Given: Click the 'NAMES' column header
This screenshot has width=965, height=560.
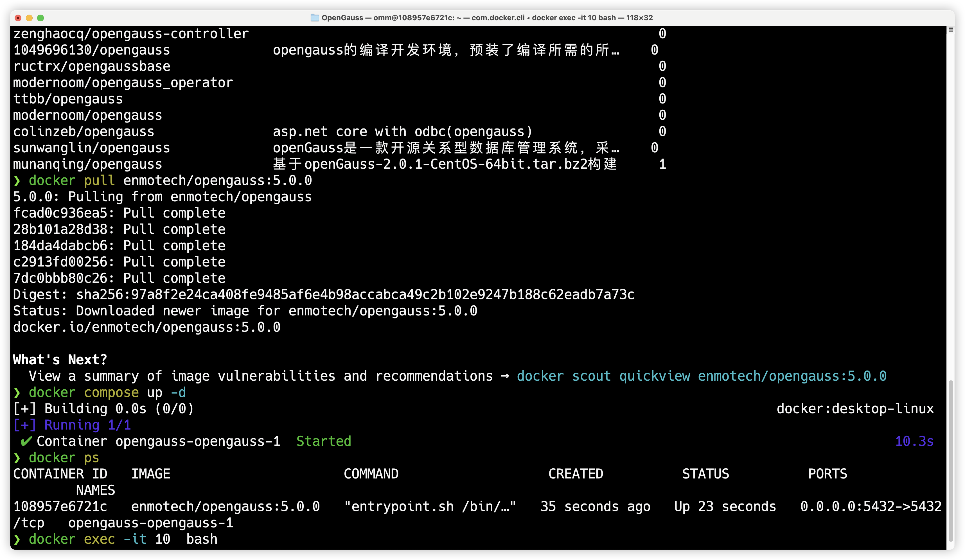Looking at the screenshot, I should click(x=95, y=490).
